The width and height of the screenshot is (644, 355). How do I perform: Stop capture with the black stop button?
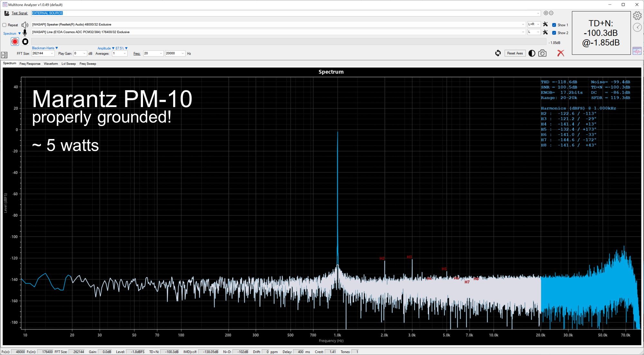tap(25, 42)
